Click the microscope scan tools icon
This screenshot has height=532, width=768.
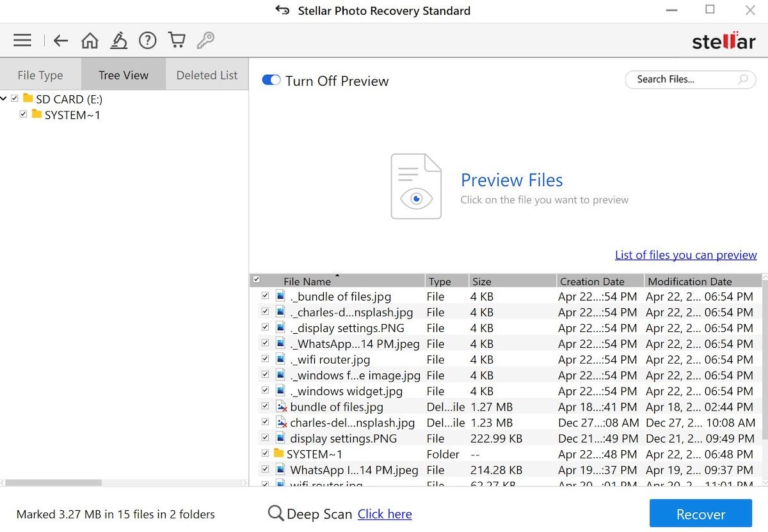(118, 41)
